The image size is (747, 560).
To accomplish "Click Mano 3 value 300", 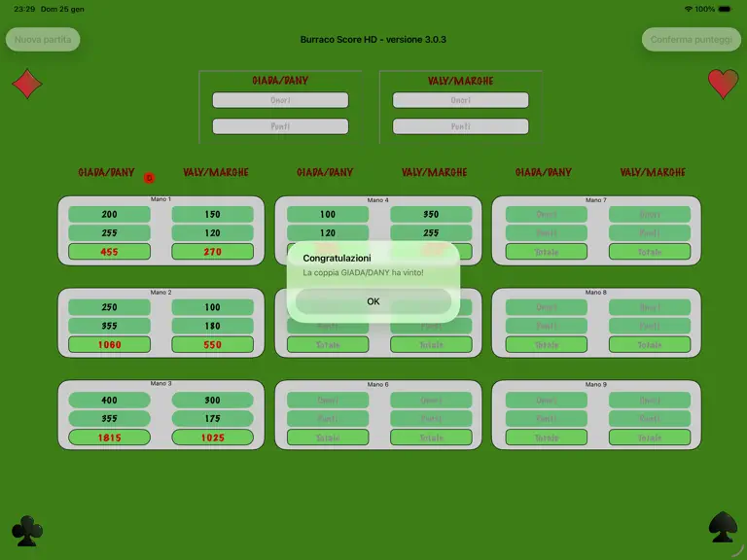I will click(x=212, y=400).
